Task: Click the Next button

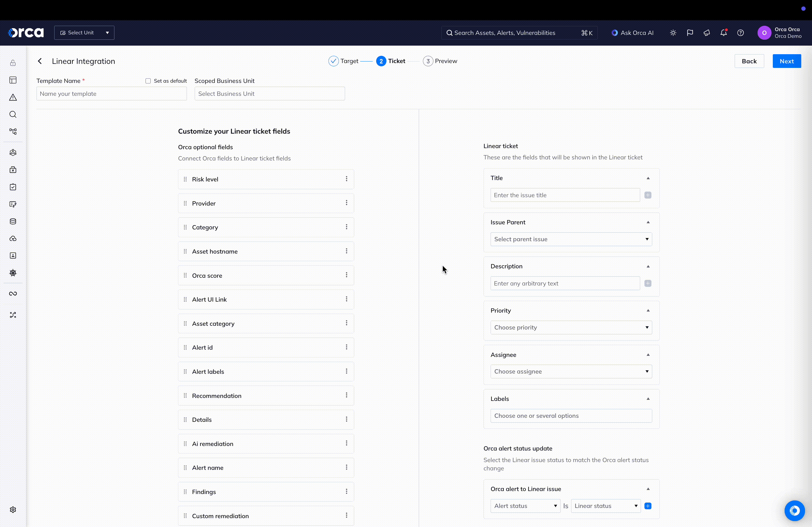Action: tap(787, 61)
